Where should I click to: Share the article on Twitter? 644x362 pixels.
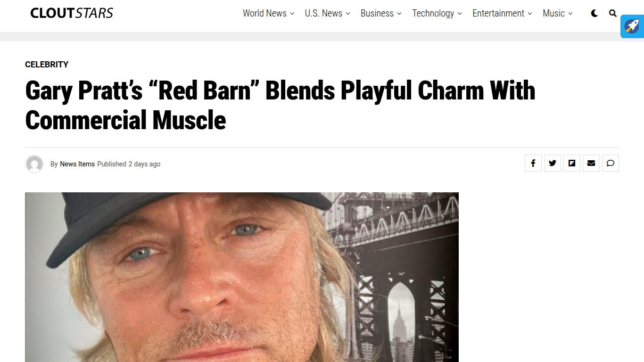[553, 163]
